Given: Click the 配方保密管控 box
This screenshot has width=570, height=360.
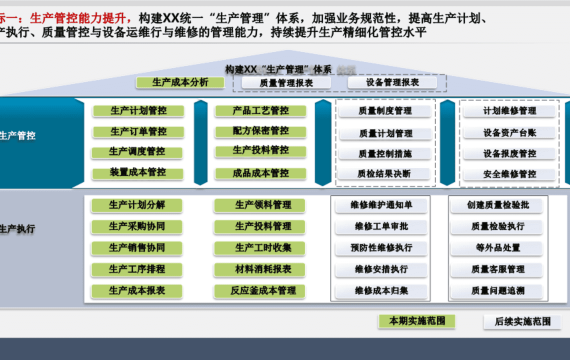Looking at the screenshot, I should (x=261, y=131).
